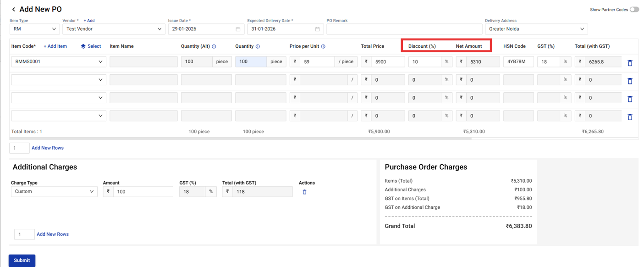This screenshot has height=267, width=644.
Task: Click the + Add vendor link
Action: 89,21
